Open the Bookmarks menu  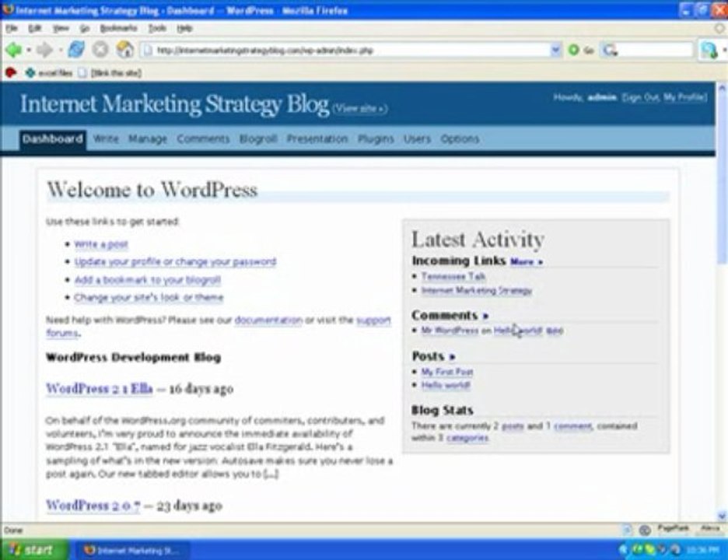click(118, 28)
